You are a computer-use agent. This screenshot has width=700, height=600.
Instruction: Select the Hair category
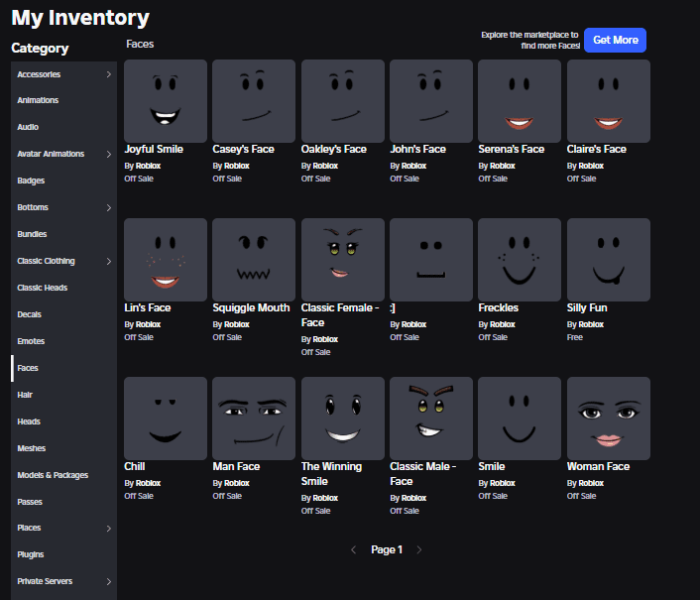point(26,395)
